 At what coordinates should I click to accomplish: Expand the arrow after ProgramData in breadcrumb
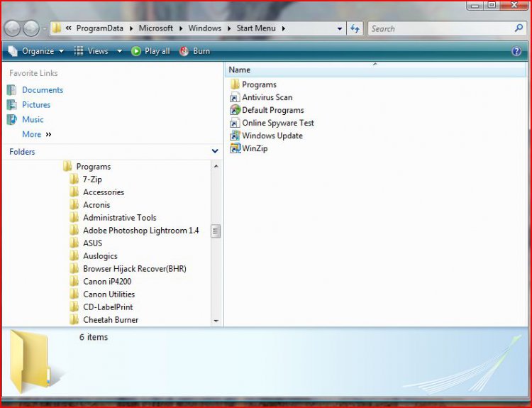(x=131, y=28)
